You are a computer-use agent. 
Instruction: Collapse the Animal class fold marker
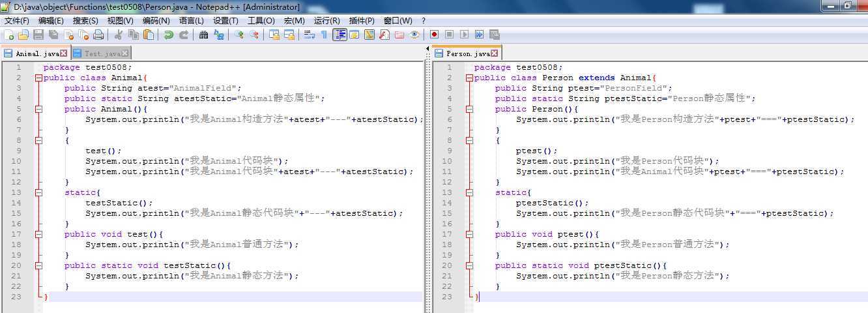click(x=38, y=78)
